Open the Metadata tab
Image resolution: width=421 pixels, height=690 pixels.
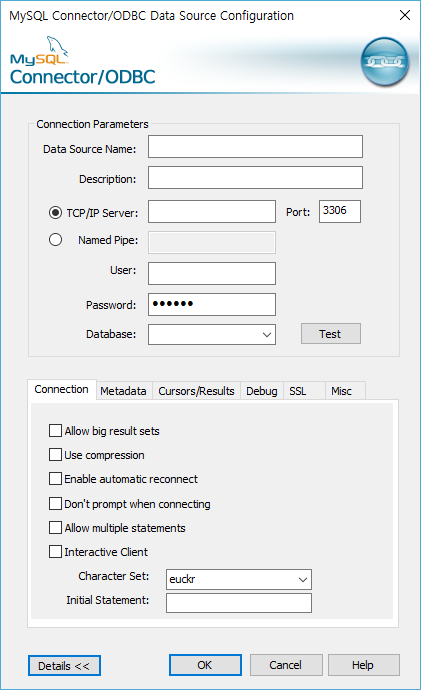click(123, 391)
